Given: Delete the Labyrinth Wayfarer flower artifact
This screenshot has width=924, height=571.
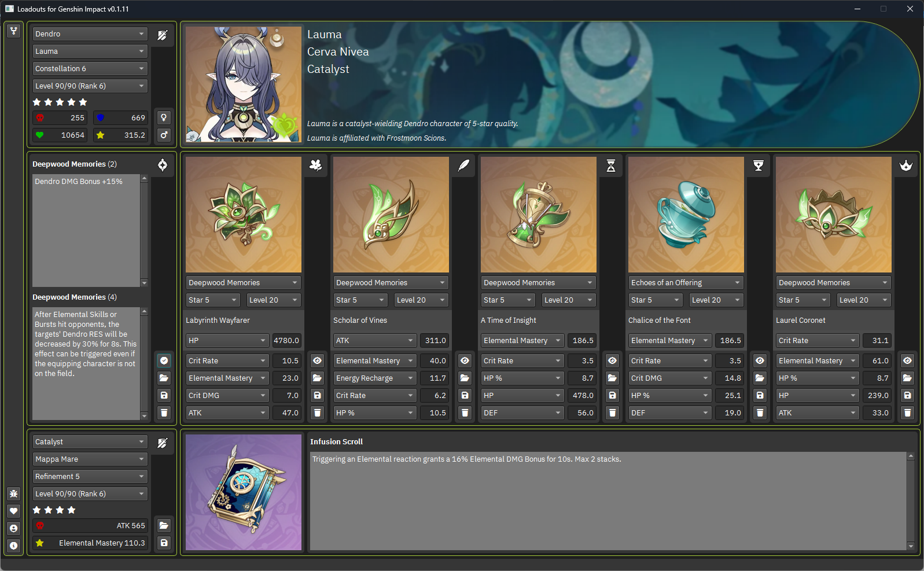Looking at the screenshot, I should pyautogui.click(x=164, y=412).
